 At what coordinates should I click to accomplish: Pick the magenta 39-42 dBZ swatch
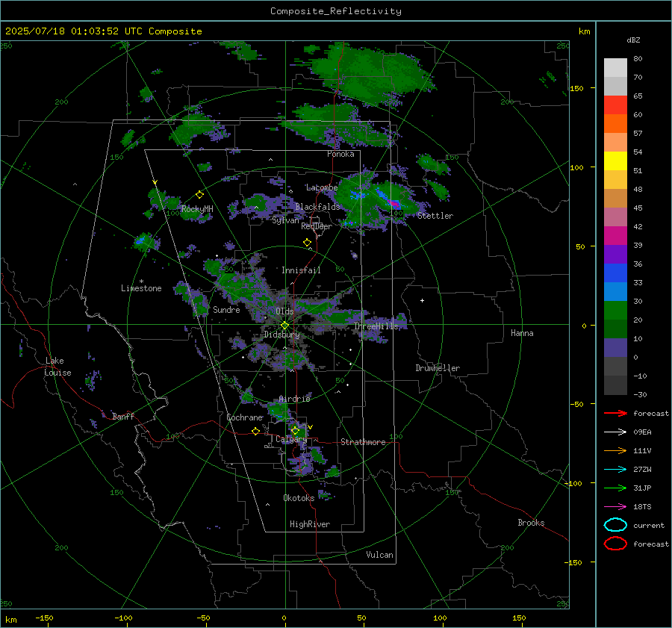[x=615, y=236]
